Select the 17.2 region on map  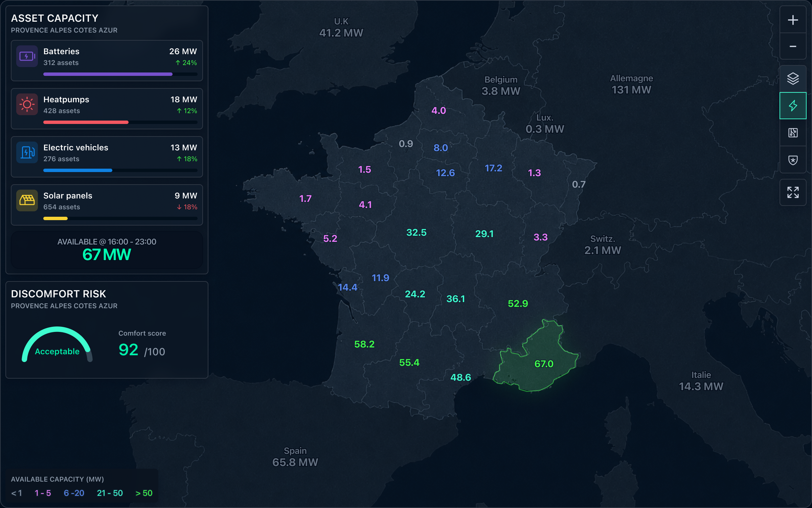[x=493, y=168]
